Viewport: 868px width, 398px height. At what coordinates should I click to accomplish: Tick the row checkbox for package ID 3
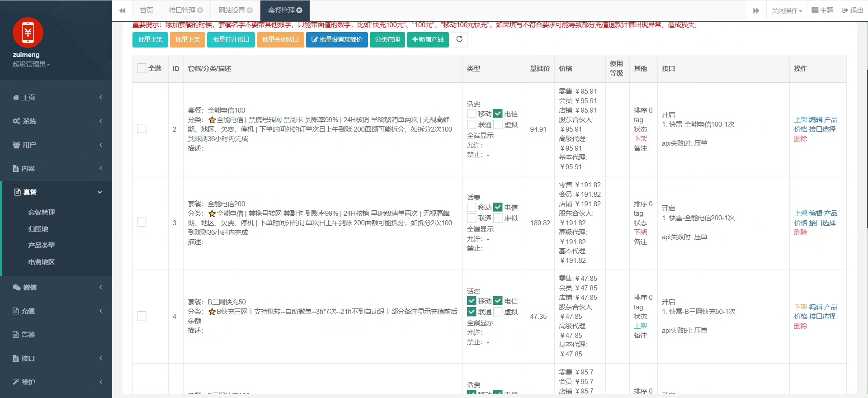pos(142,223)
